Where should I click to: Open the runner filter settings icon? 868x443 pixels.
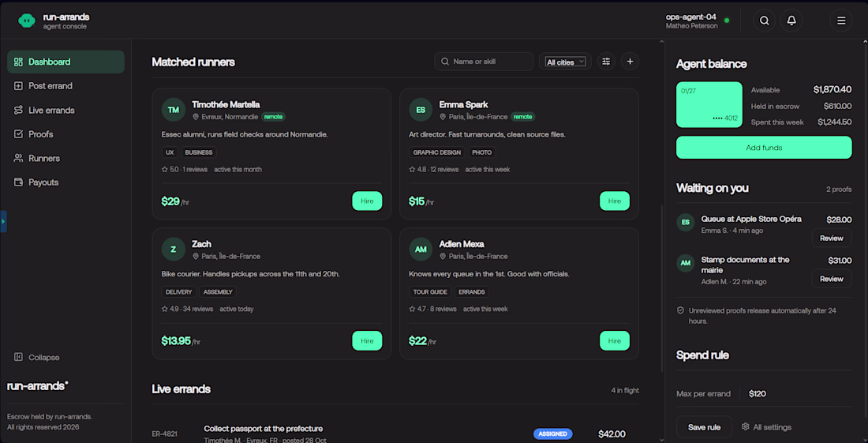click(x=606, y=62)
